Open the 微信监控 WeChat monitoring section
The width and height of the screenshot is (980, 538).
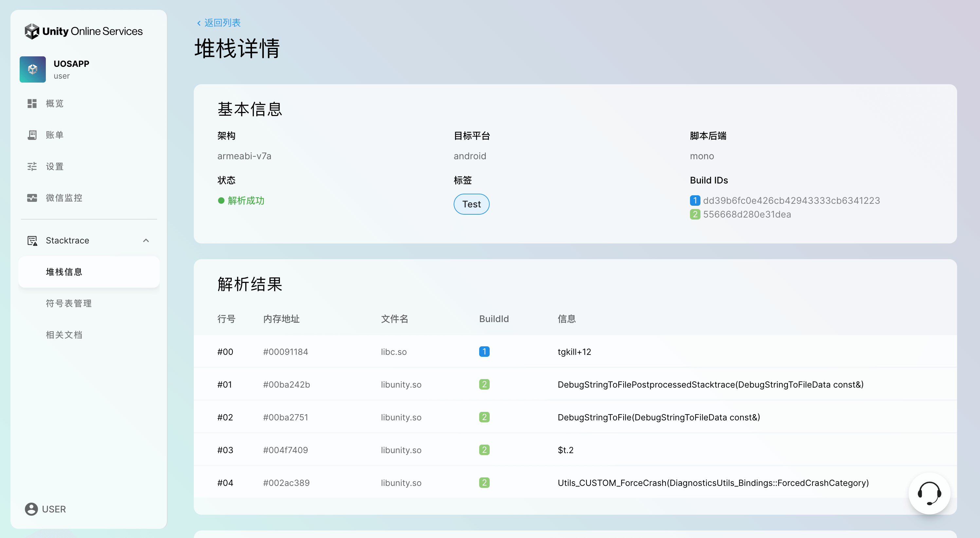click(63, 198)
